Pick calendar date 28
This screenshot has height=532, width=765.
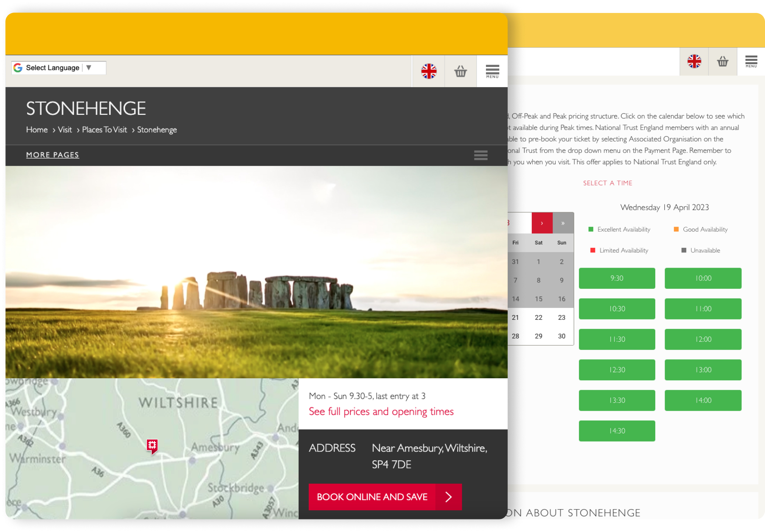pyautogui.click(x=515, y=336)
